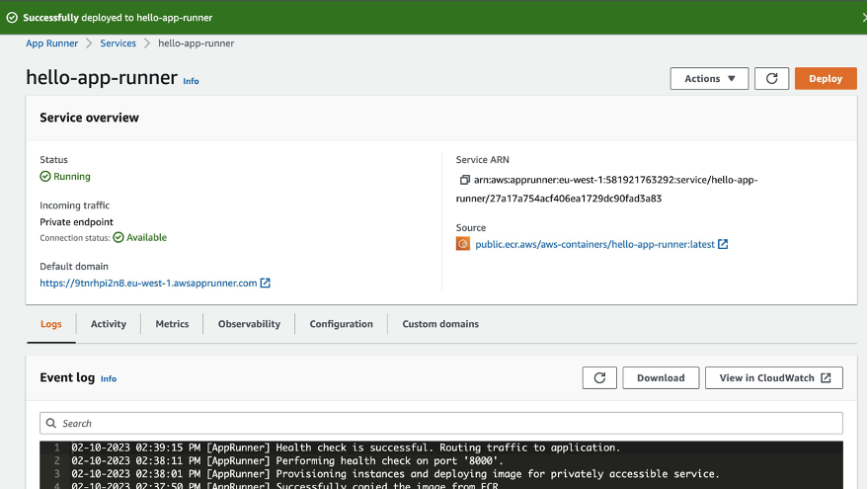Click the refresh icon beside Deploy
The height and width of the screenshot is (489, 868).
(771, 79)
